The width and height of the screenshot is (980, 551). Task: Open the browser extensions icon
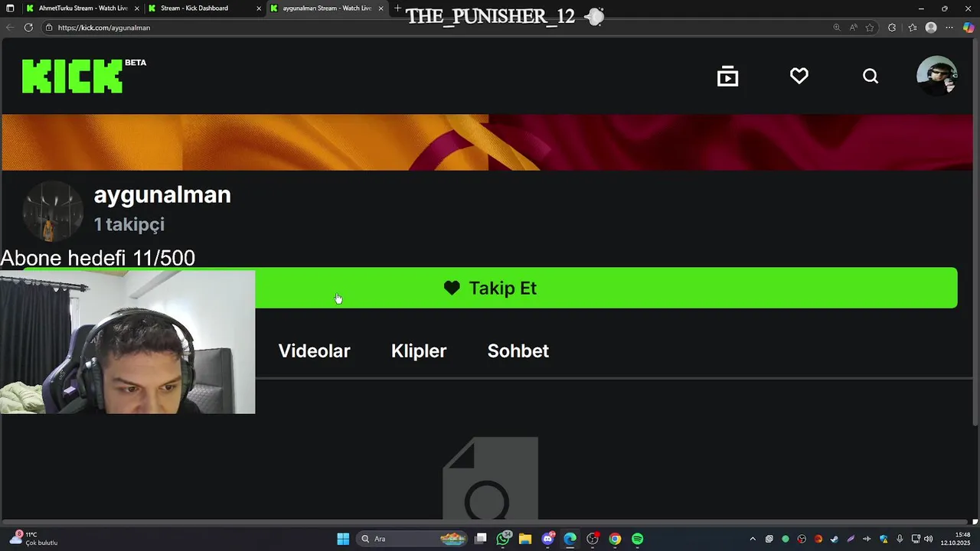click(x=892, y=28)
